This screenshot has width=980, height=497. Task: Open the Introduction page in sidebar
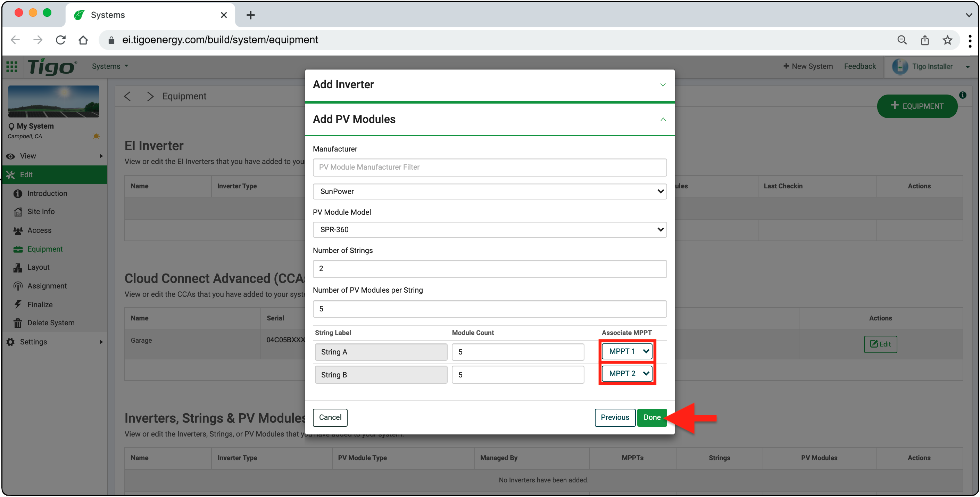coord(47,194)
